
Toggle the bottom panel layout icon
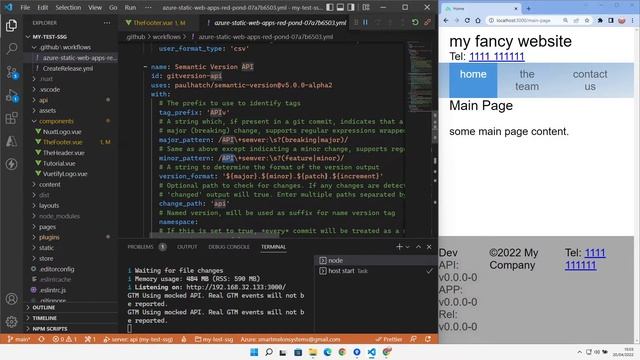pyautogui.click(x=340, y=7)
